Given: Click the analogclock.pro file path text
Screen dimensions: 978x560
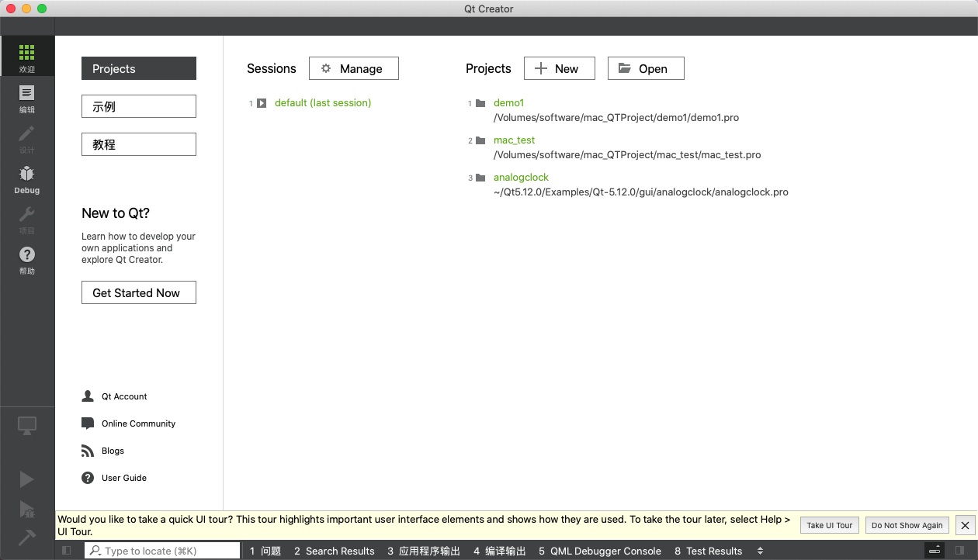Looking at the screenshot, I should click(x=641, y=192).
